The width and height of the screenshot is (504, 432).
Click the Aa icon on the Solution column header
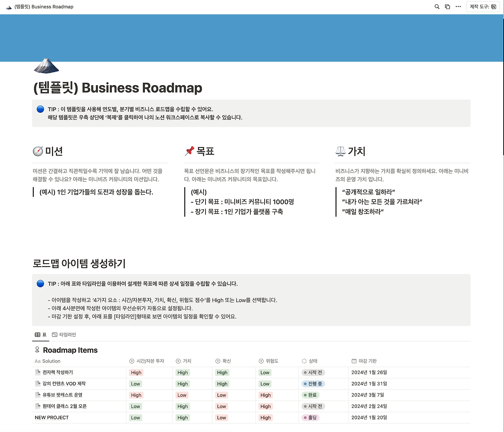(37, 361)
